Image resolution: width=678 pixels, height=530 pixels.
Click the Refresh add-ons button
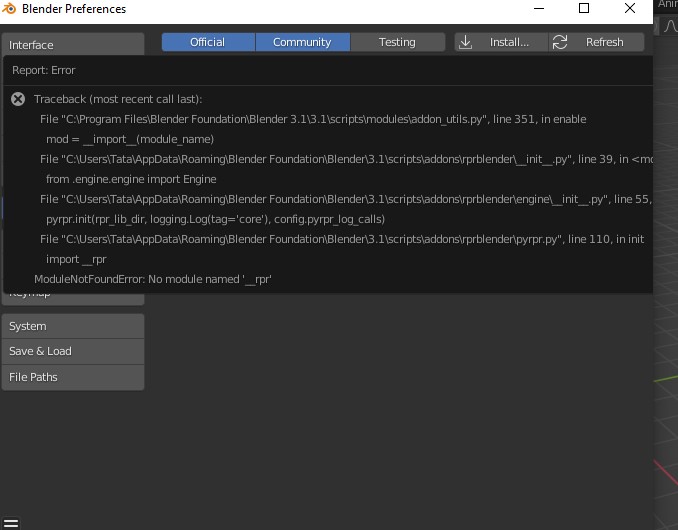[597, 42]
